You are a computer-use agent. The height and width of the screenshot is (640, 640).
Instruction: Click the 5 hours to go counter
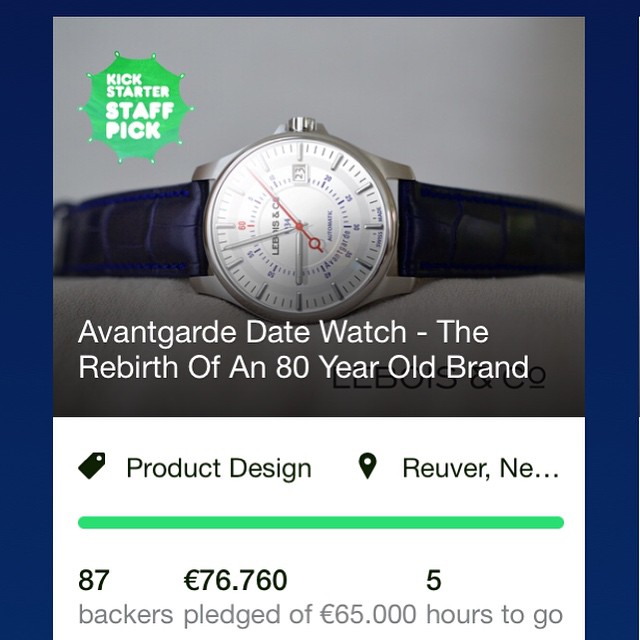433,580
